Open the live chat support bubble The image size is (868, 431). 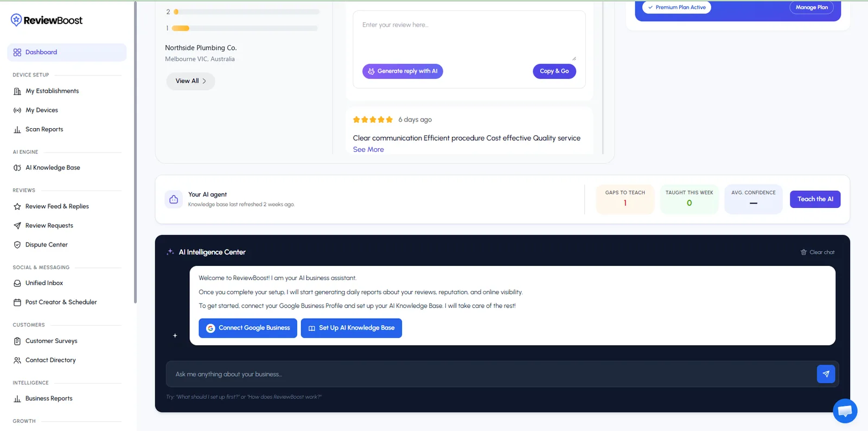tap(845, 411)
